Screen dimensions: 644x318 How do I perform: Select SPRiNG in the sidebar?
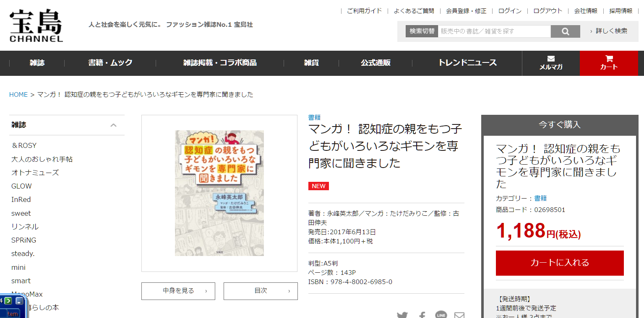[x=23, y=240]
